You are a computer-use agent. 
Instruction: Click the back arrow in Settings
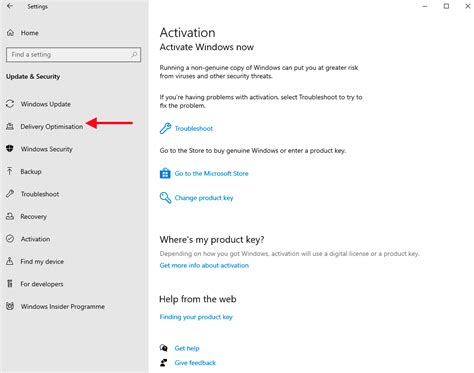click(10, 6)
